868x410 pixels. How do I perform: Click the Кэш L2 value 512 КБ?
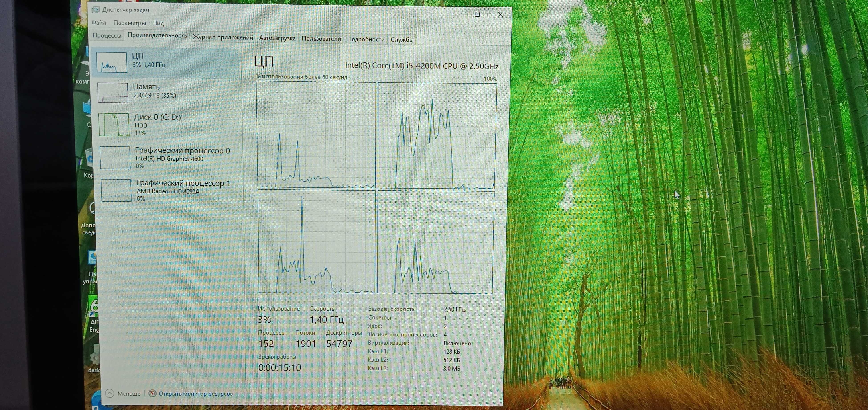[452, 360]
